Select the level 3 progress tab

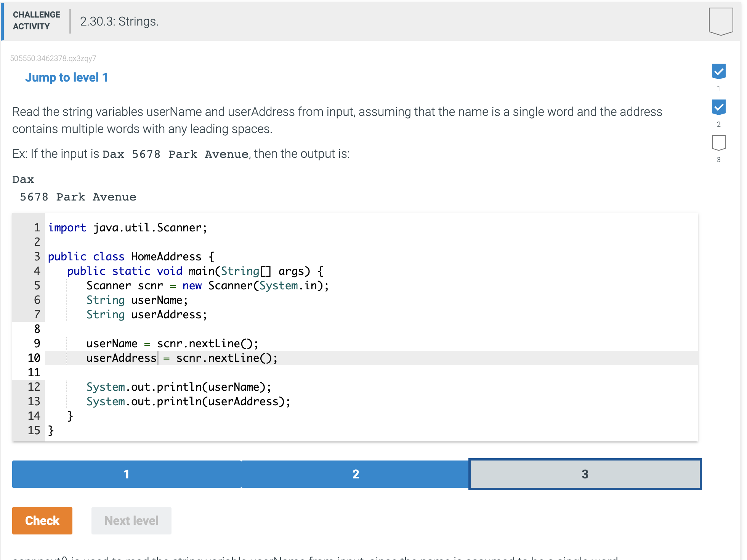tap(585, 474)
